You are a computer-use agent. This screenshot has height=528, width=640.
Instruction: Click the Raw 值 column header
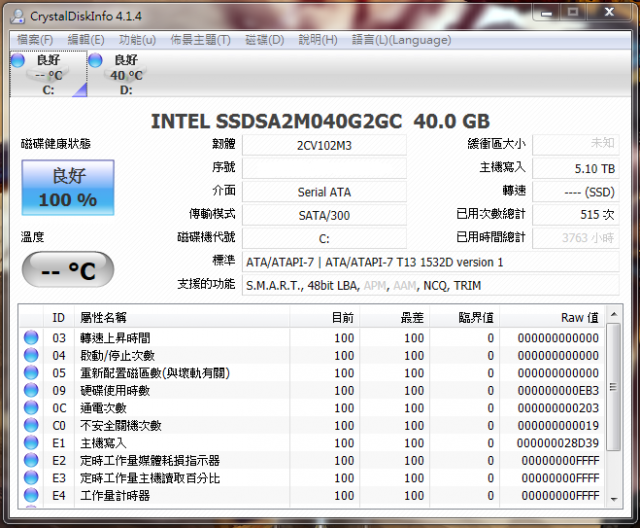click(x=553, y=317)
